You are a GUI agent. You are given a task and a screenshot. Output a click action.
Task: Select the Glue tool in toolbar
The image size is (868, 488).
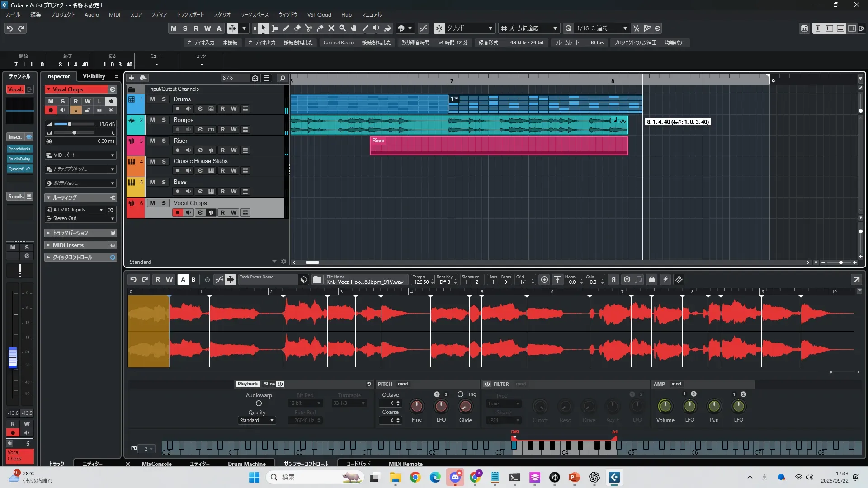320,28
